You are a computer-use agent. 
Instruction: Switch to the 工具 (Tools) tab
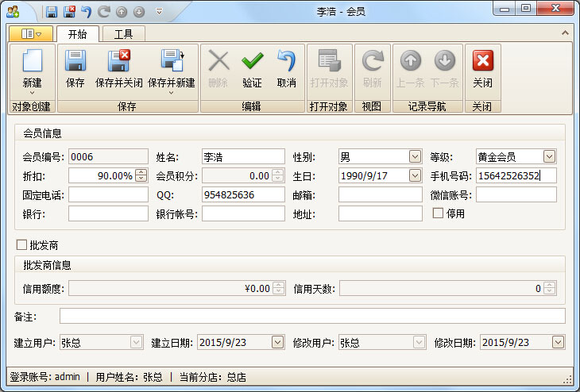pyautogui.click(x=123, y=34)
